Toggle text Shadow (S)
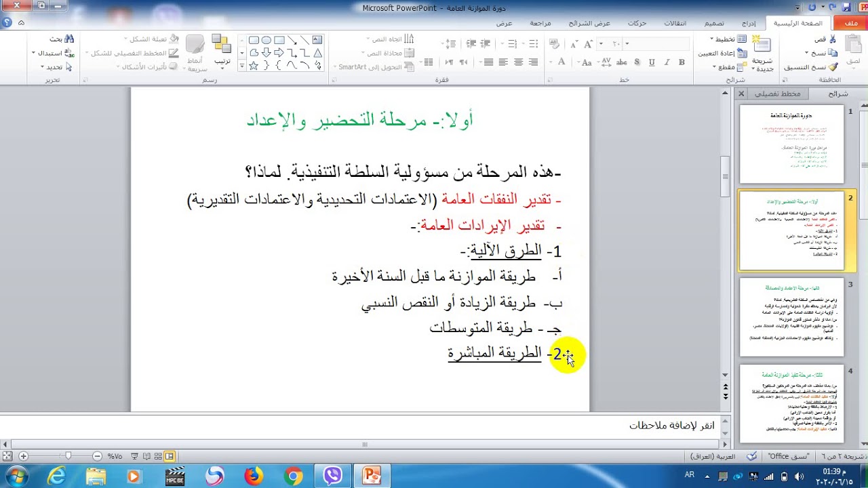 [x=637, y=62]
